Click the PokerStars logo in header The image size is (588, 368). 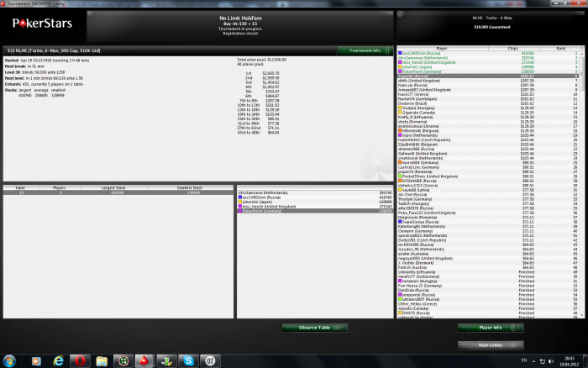(42, 24)
